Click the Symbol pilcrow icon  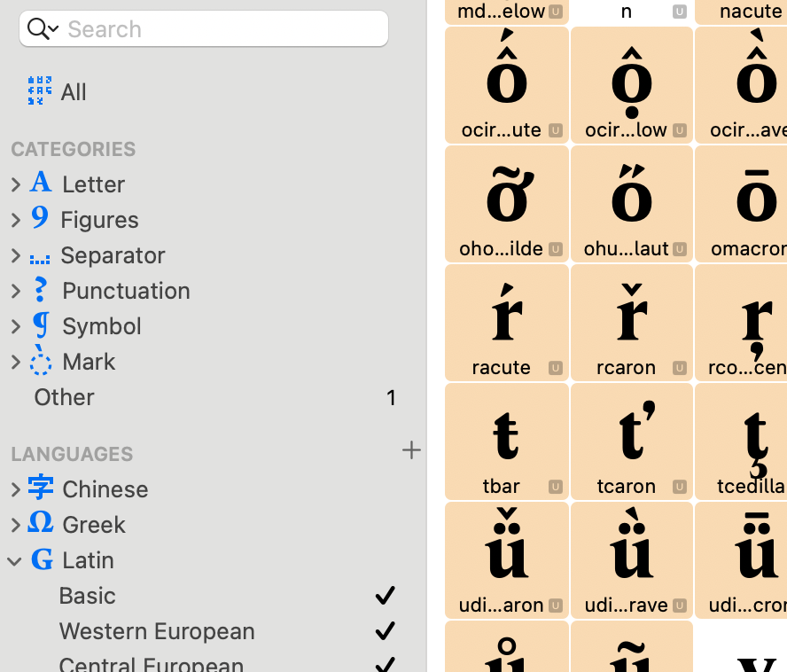[41, 325]
